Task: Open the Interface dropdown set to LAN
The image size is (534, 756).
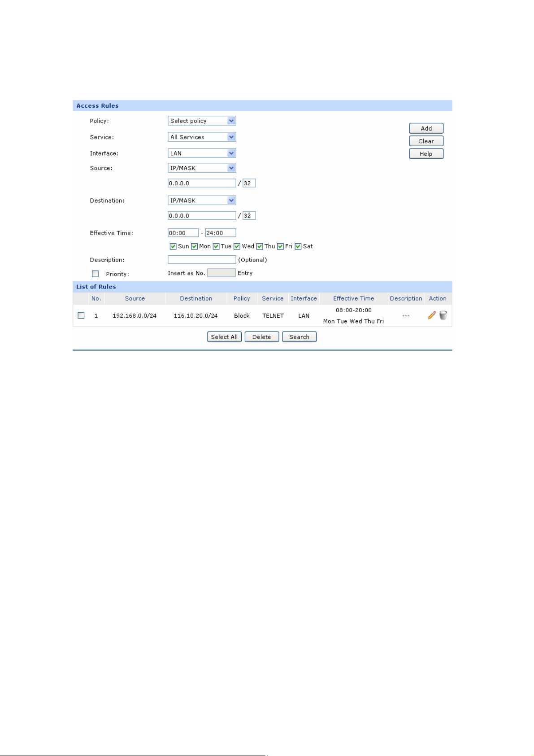Action: pyautogui.click(x=202, y=153)
